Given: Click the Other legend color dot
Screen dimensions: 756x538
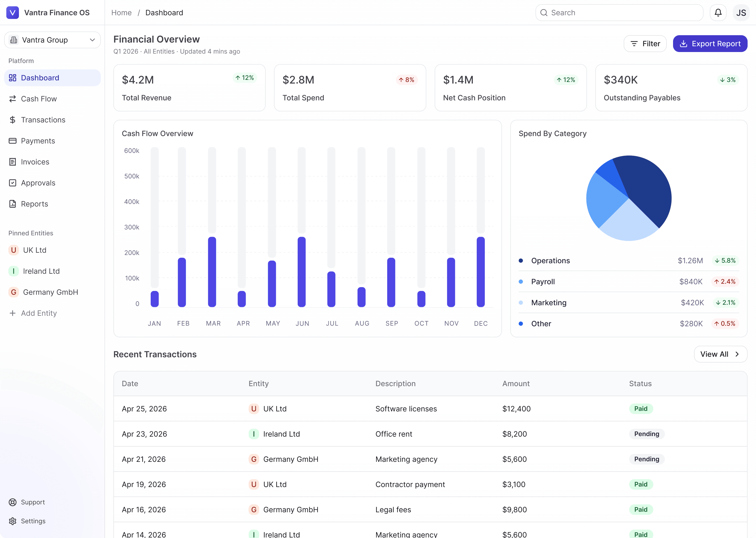Looking at the screenshot, I should coord(521,324).
